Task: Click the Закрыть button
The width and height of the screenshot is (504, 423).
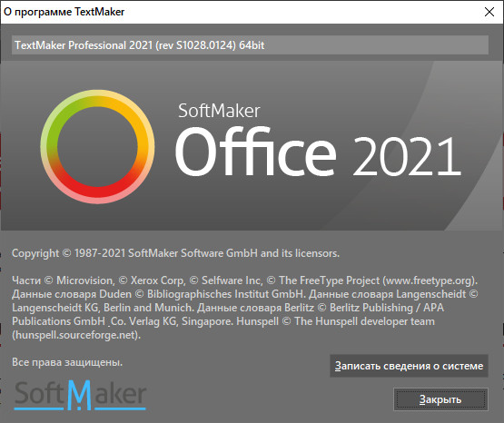Action: tap(440, 399)
